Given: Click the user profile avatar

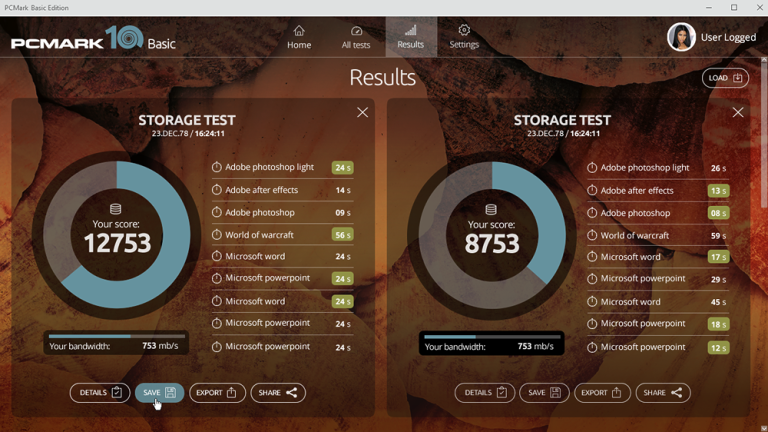Looking at the screenshot, I should (681, 37).
